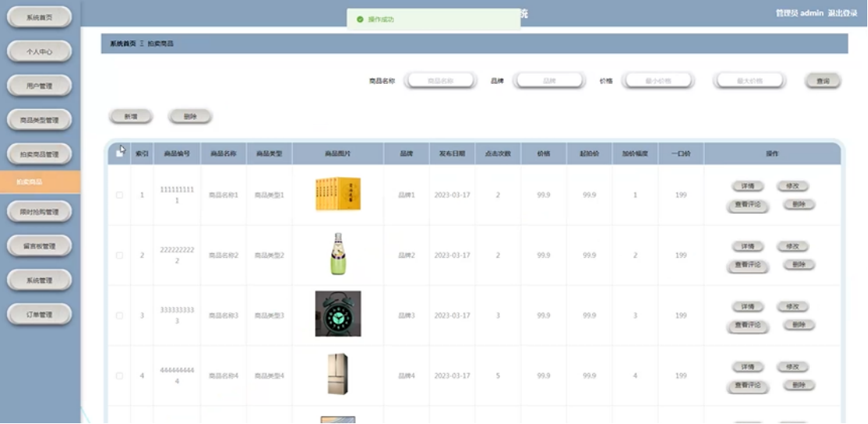Expand 系统管理 in the sidebar
The image size is (868, 424).
coord(39,281)
